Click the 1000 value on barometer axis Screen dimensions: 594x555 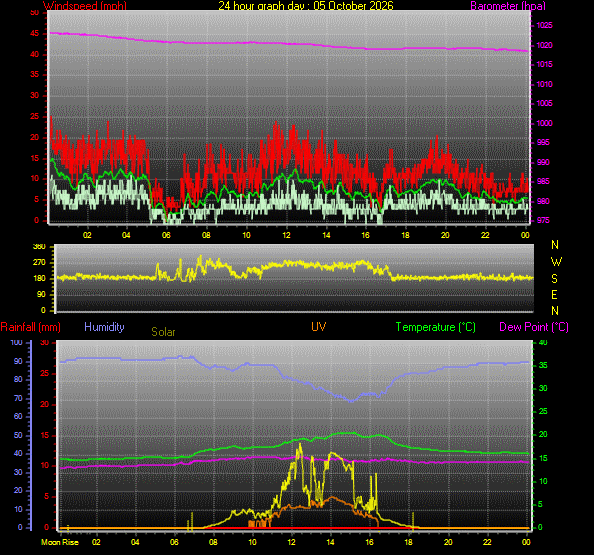[x=544, y=123]
